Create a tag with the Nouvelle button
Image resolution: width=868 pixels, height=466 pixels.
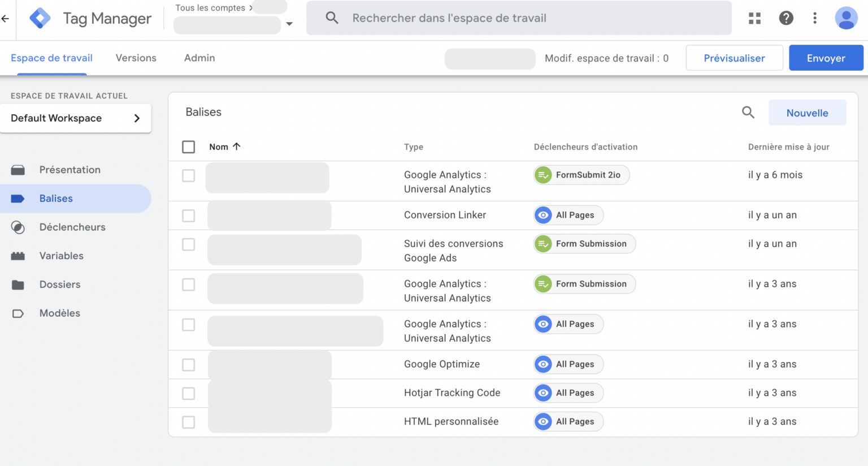807,113
